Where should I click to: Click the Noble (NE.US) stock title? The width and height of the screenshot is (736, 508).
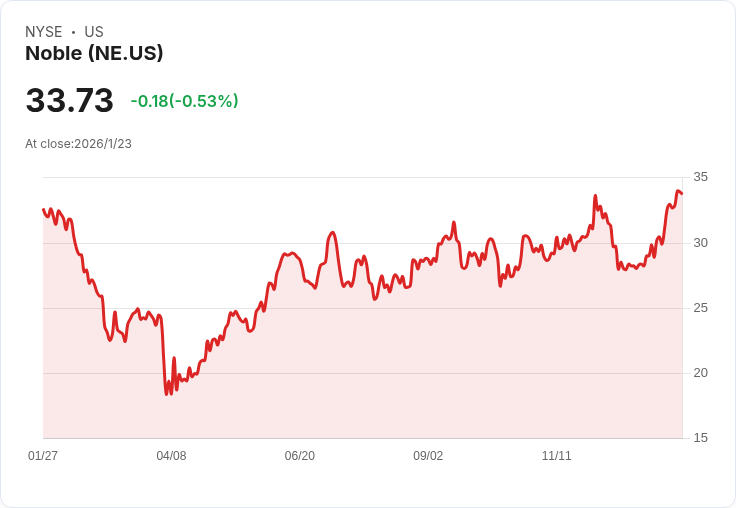pyautogui.click(x=94, y=53)
